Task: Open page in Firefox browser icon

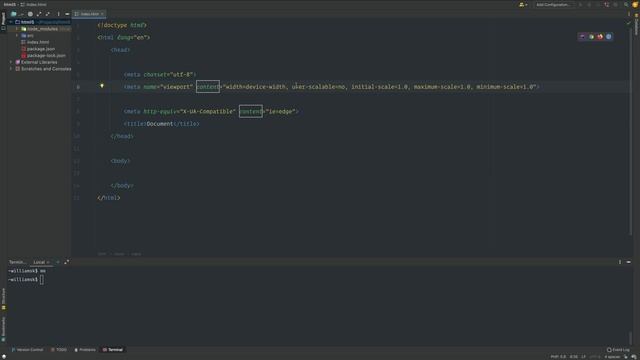Action: tap(600, 37)
